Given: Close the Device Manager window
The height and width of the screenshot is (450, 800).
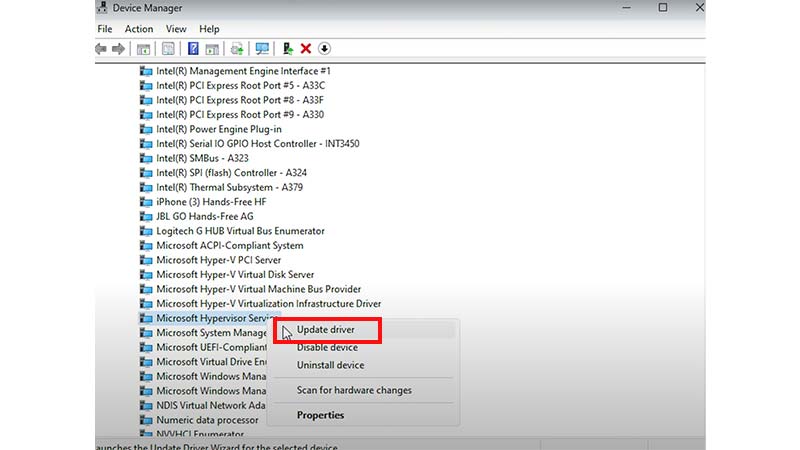Looking at the screenshot, I should tap(699, 8).
